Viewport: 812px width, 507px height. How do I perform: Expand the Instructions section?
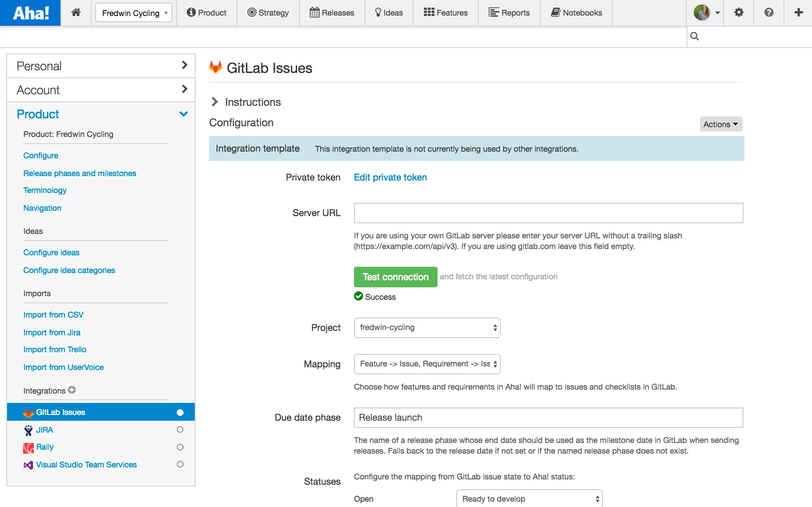pyautogui.click(x=245, y=102)
